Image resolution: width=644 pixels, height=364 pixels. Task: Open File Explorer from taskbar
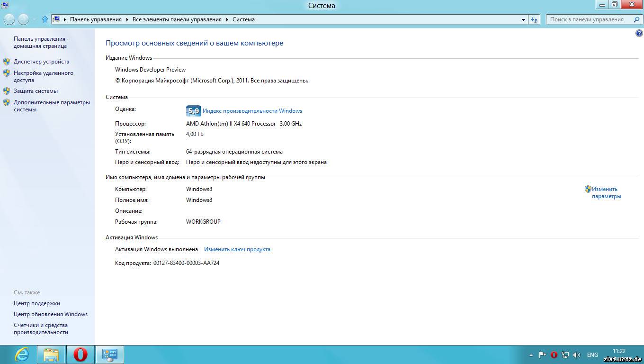pos(51,355)
